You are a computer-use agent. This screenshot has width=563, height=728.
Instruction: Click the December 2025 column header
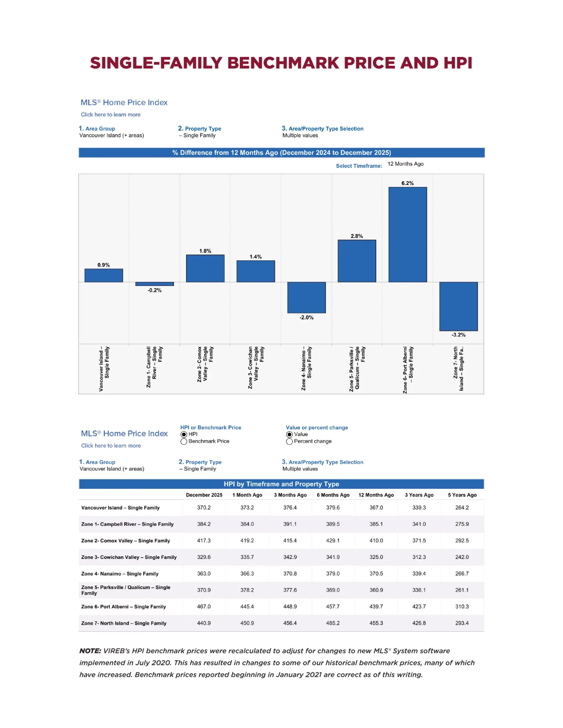204,495
